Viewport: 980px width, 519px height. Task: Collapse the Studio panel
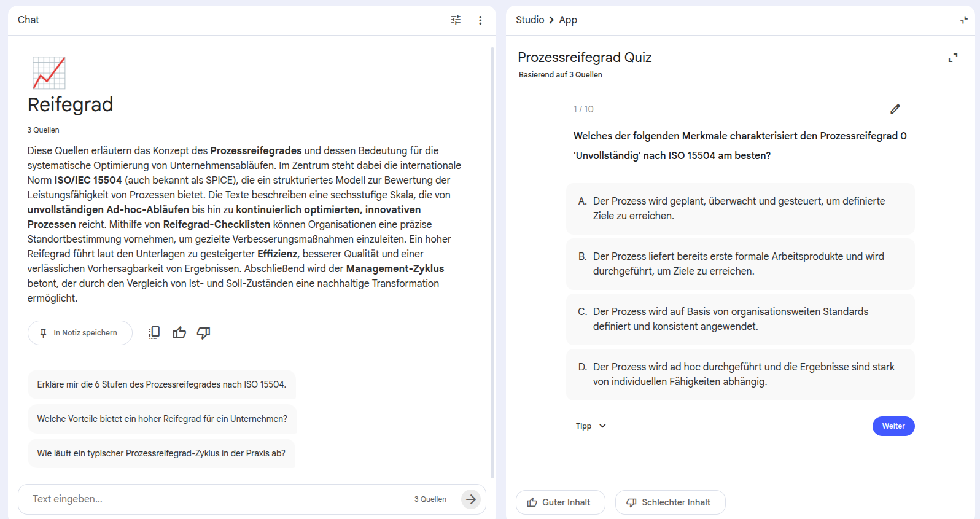click(x=964, y=20)
